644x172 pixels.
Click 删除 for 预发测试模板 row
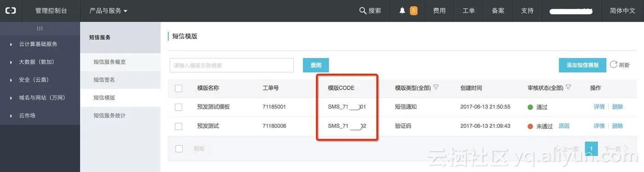click(617, 107)
